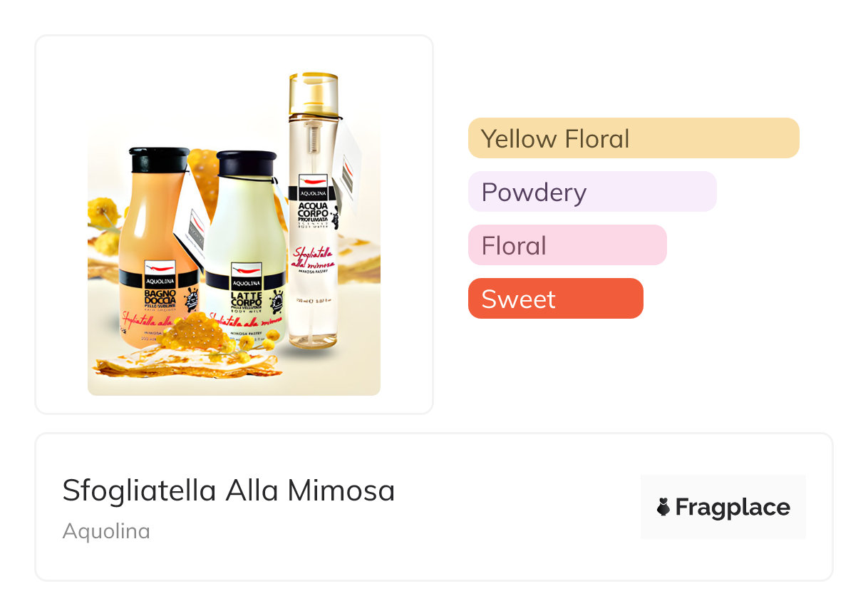Click the gold cap of spray bottle

coord(313,89)
